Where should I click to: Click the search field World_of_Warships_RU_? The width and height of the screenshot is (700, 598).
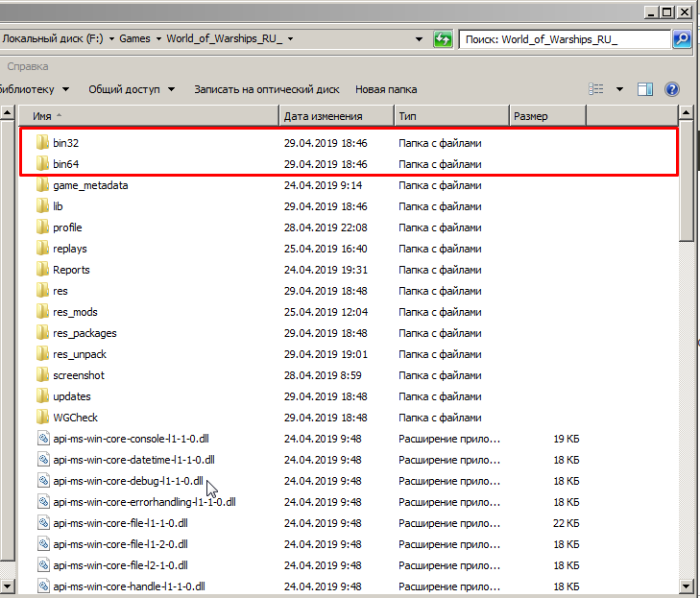[x=565, y=39]
